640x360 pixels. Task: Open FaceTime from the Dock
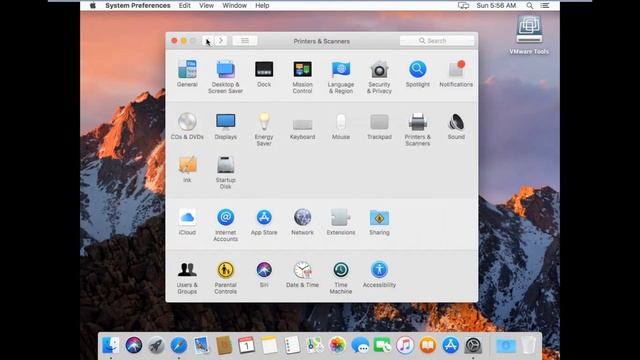382,345
